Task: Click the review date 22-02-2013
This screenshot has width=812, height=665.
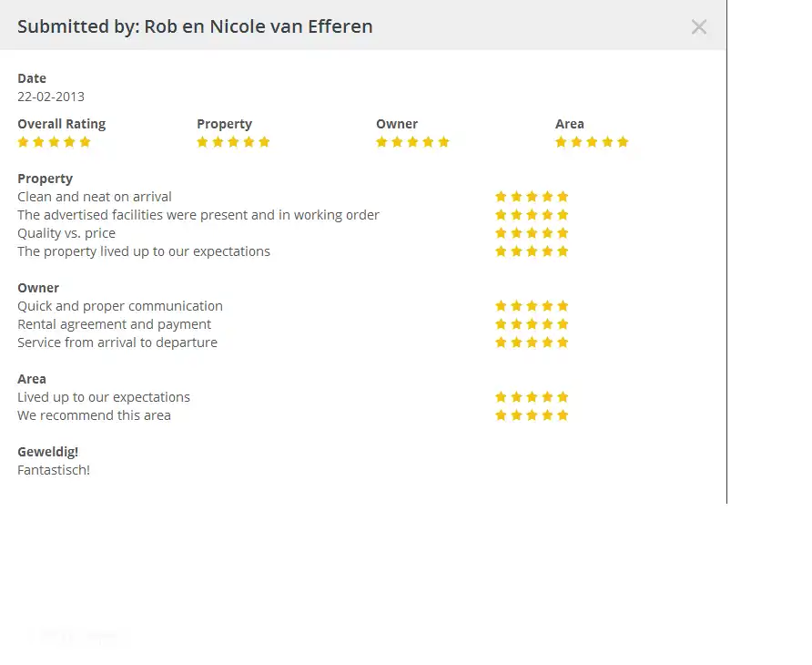Action: point(51,97)
